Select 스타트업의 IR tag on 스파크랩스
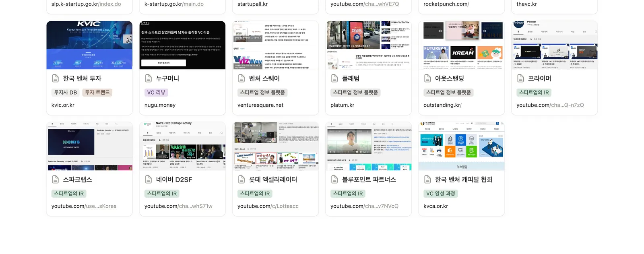Image resolution: width=644 pixels, height=254 pixels. (x=69, y=194)
